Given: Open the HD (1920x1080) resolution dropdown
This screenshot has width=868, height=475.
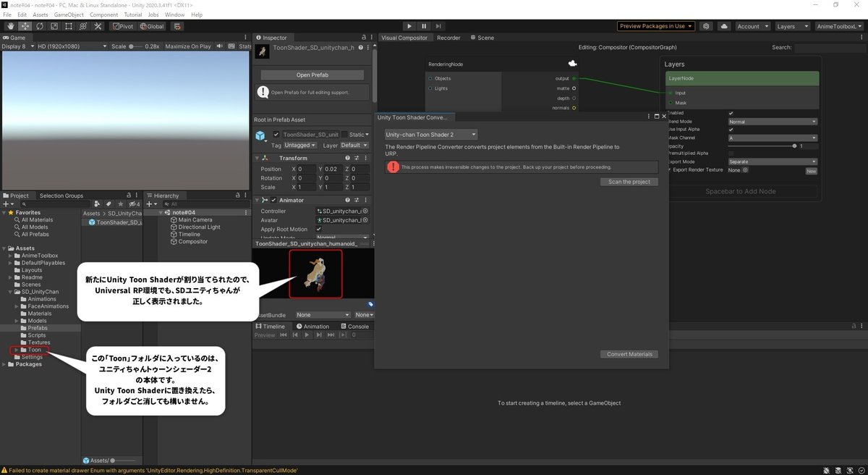Looking at the screenshot, I should 72,46.
